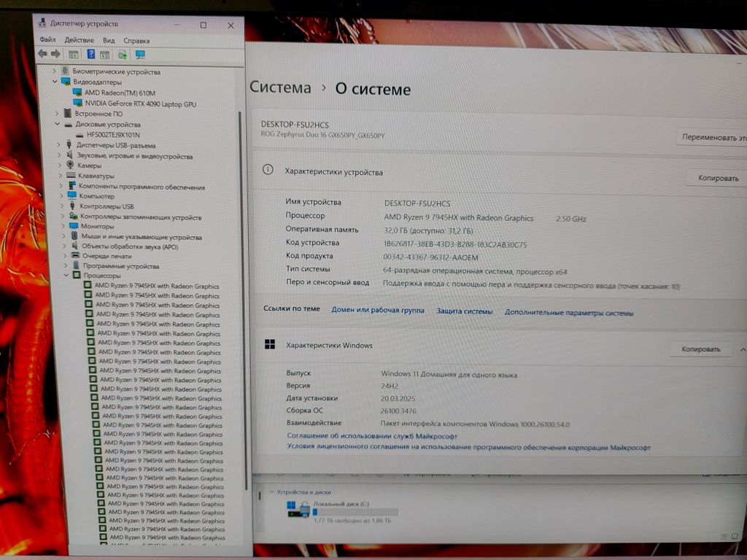747x560 pixels.
Task: Select the Объекты обработки звука (APO) row
Action: pyautogui.click(x=130, y=246)
